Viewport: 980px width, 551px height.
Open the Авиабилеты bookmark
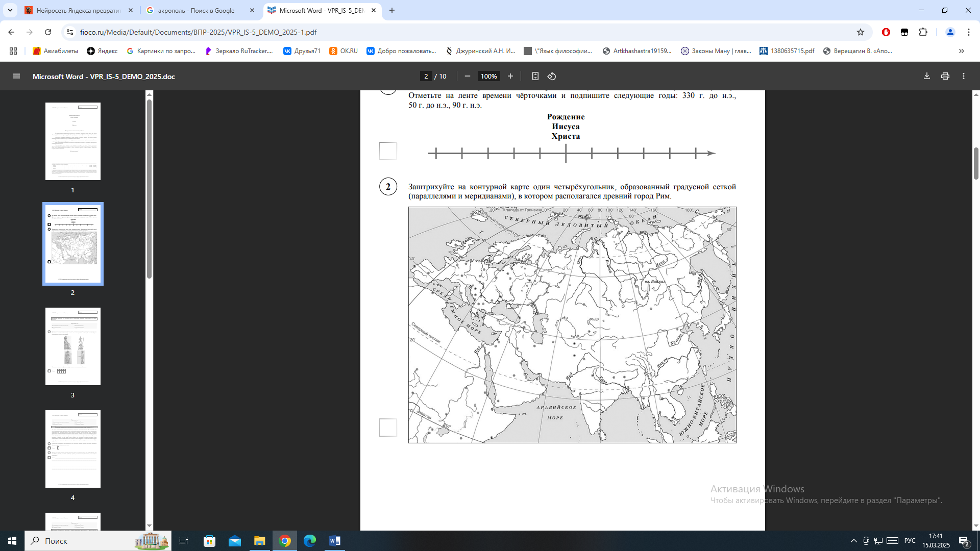point(55,51)
